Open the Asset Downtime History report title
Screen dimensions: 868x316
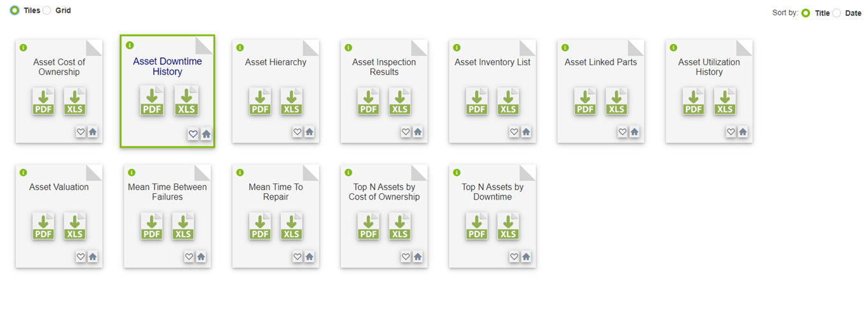coord(167,67)
